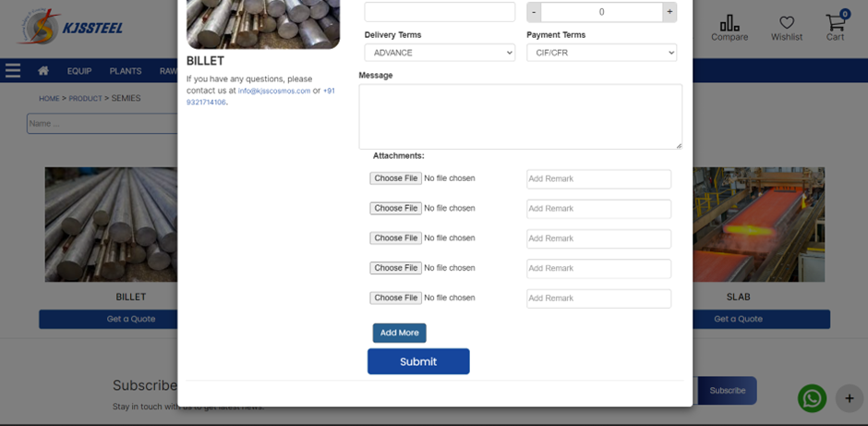Viewport: 868px width, 426px height.
Task: Open the EQUIP menu item
Action: [79, 71]
